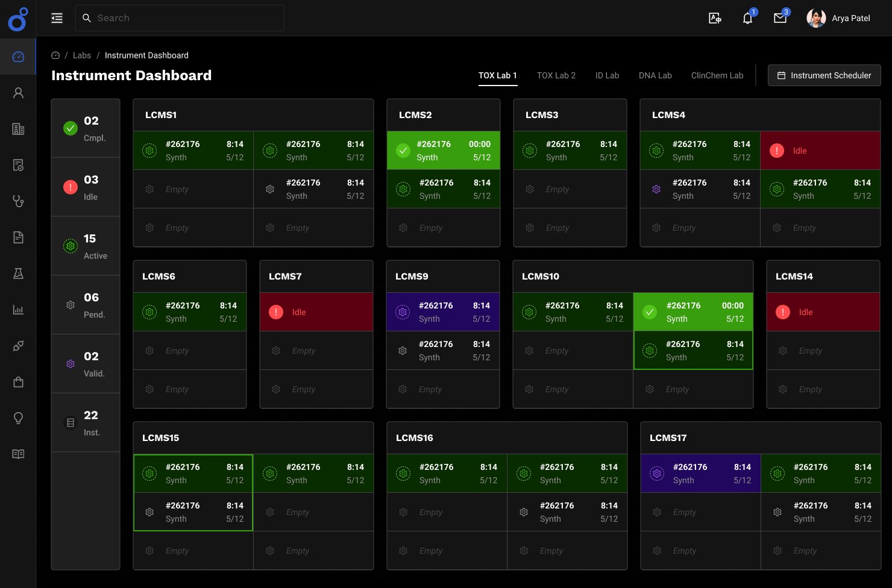The width and height of the screenshot is (892, 588).
Task: Open the bar chart sidebar icon
Action: (x=18, y=310)
